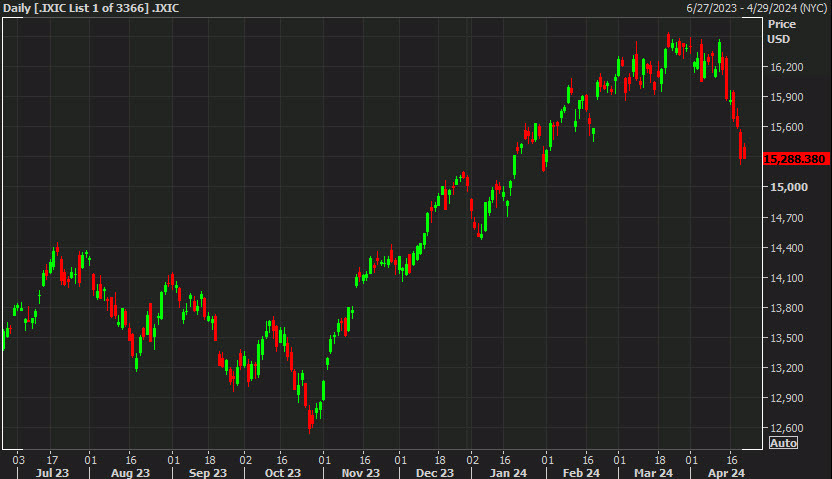Image resolution: width=832 pixels, height=479 pixels.
Task: Click the 15,900 price axis value
Action: tap(786, 97)
